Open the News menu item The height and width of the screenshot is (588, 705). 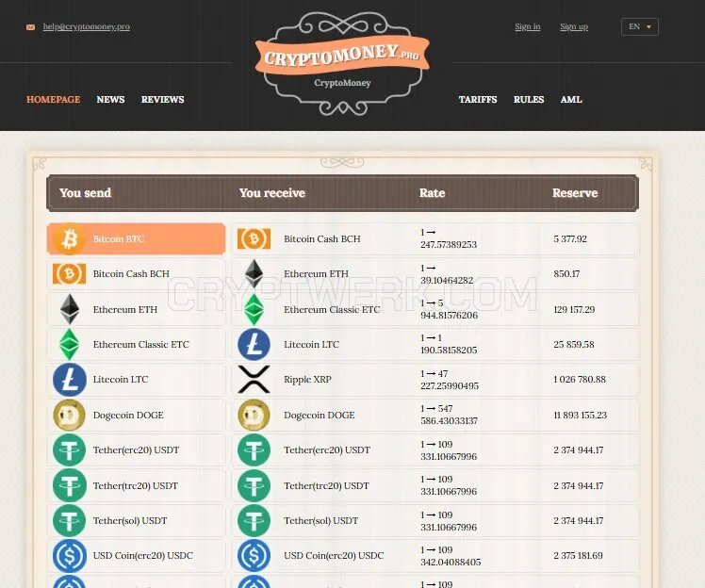pyautogui.click(x=110, y=99)
